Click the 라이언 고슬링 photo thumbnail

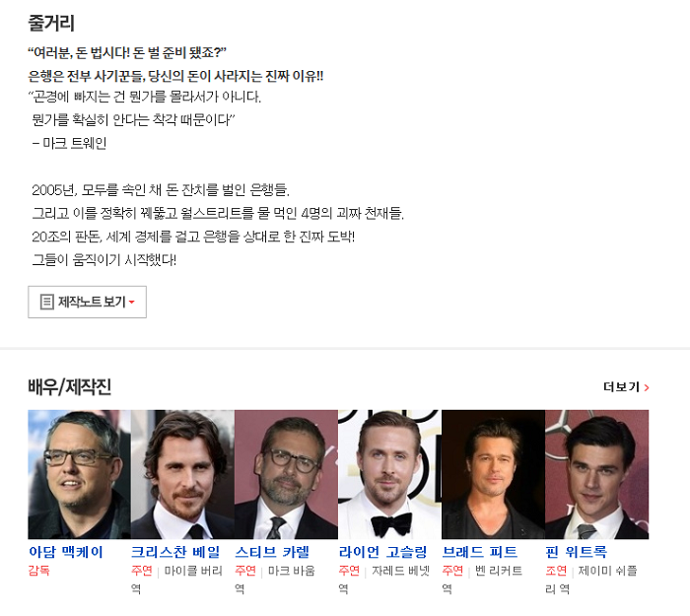coord(390,474)
